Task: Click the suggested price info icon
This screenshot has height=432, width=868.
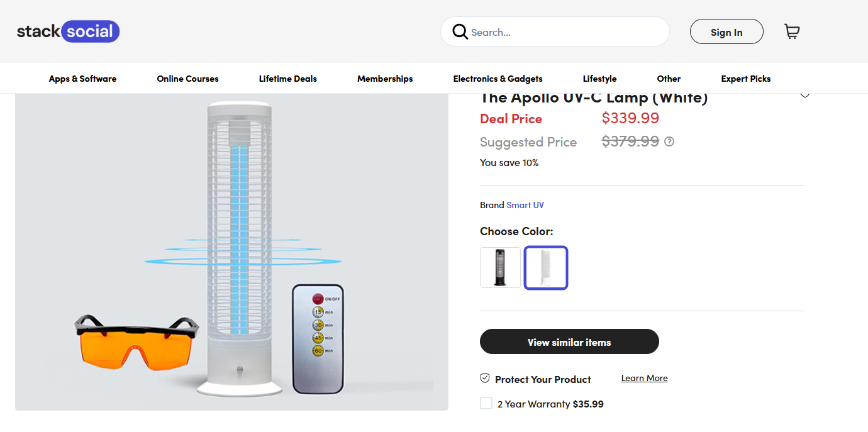Action: point(669,141)
